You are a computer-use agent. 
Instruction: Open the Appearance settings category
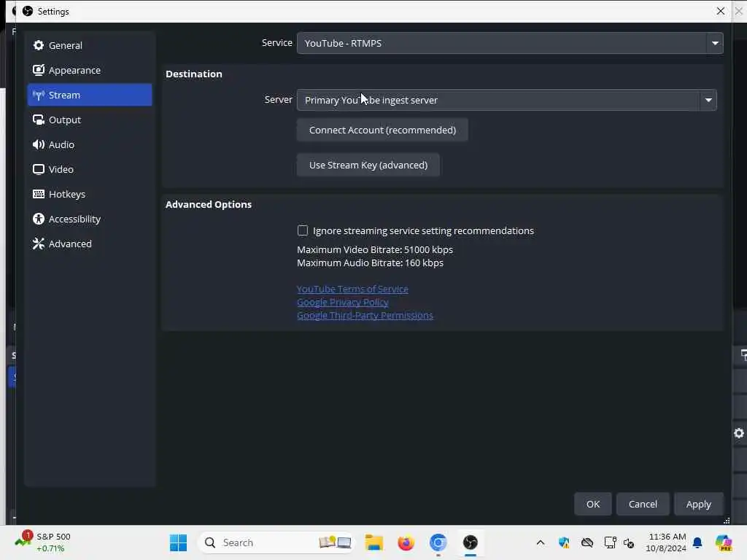90,70
